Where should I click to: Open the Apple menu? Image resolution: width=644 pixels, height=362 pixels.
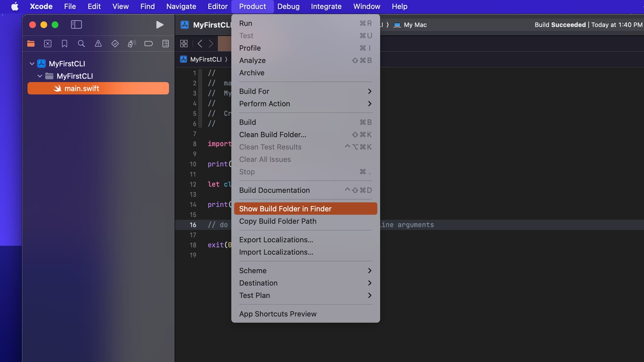pyautogui.click(x=15, y=6)
